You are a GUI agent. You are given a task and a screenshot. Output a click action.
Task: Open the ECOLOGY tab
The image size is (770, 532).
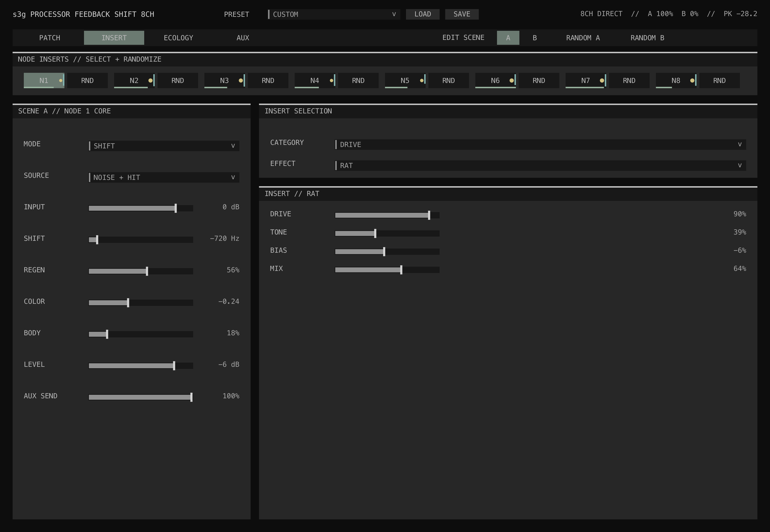click(x=178, y=38)
